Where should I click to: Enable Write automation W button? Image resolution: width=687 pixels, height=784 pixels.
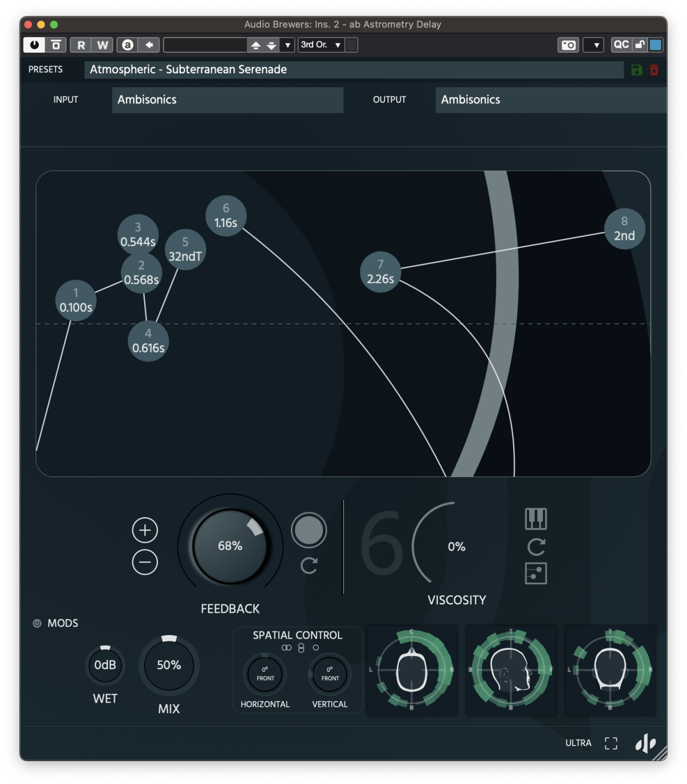coord(102,45)
